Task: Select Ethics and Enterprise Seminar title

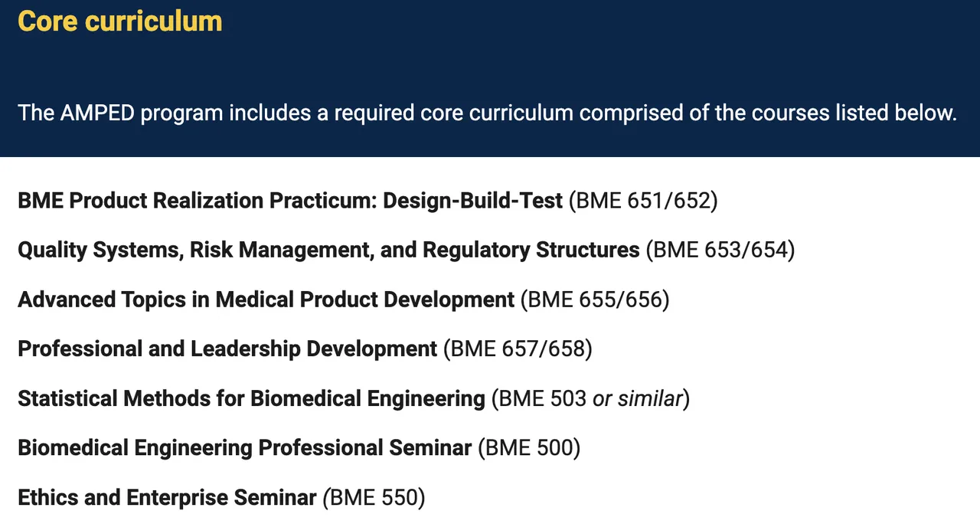Action: (167, 498)
